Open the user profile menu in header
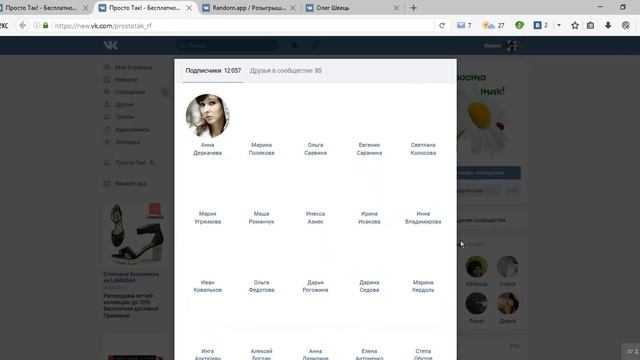Screen dimensions: 640x360 501,45
